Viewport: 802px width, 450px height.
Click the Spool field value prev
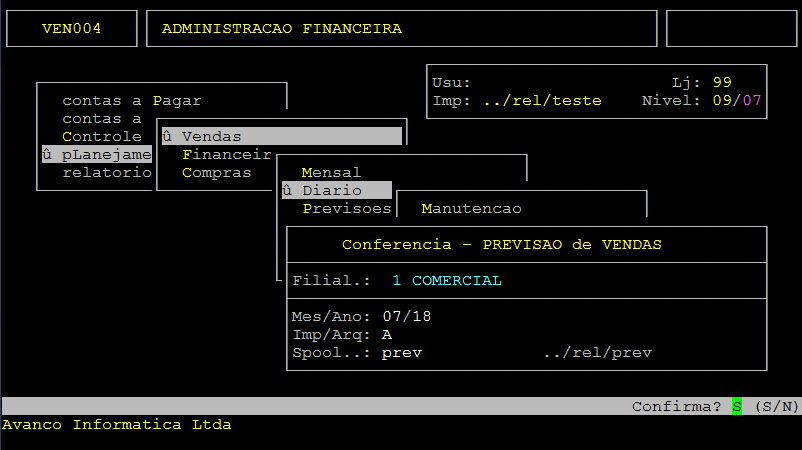coord(401,352)
